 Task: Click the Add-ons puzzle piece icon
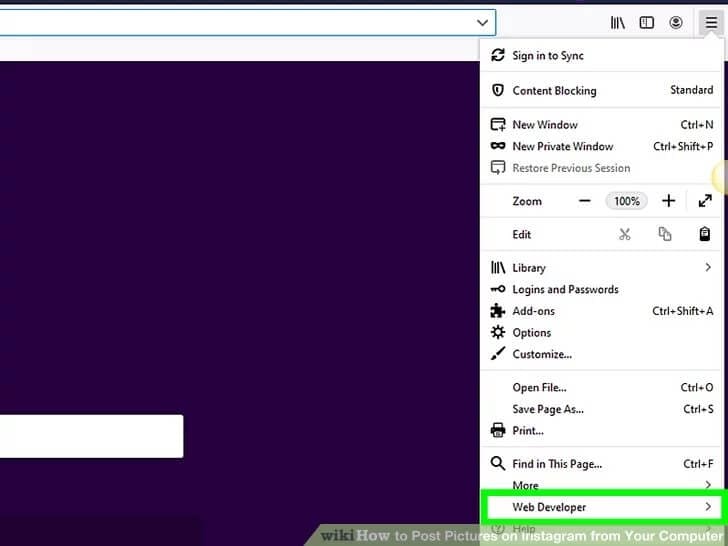(498, 311)
